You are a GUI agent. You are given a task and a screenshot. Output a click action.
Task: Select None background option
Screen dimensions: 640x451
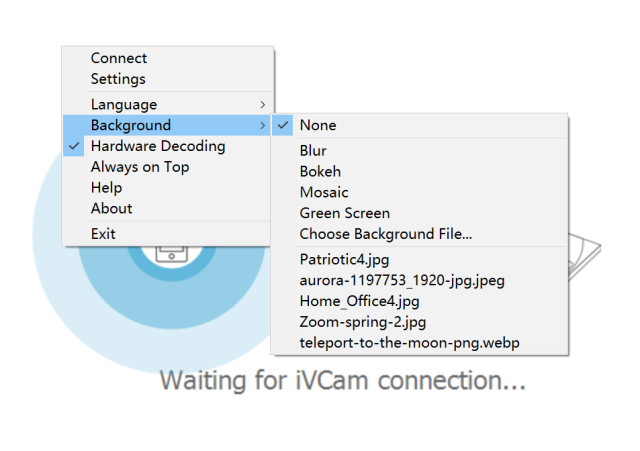click(420, 125)
